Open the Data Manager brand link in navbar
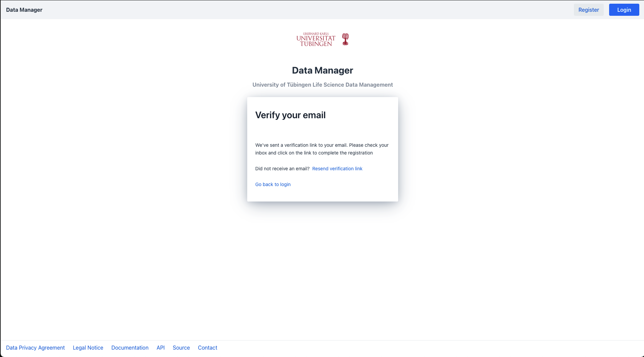Viewport: 644px width, 357px height. tap(24, 10)
